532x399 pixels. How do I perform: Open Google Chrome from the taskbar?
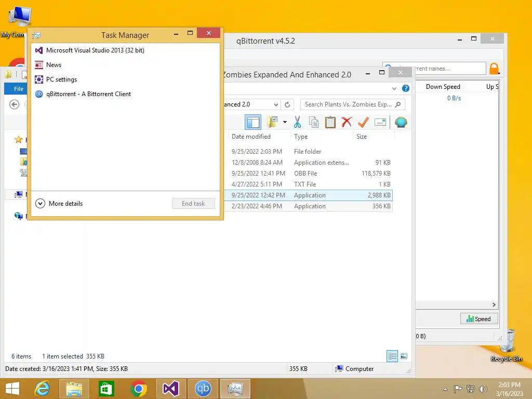138,389
